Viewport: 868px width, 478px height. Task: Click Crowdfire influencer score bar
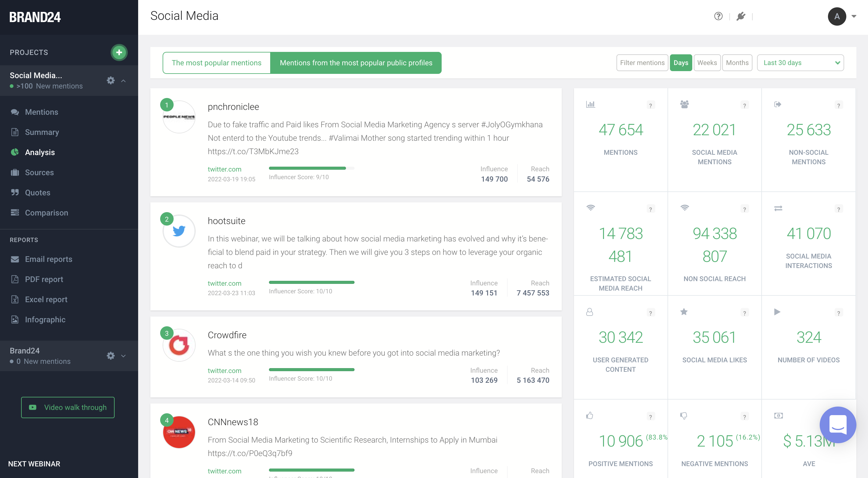pos(311,370)
